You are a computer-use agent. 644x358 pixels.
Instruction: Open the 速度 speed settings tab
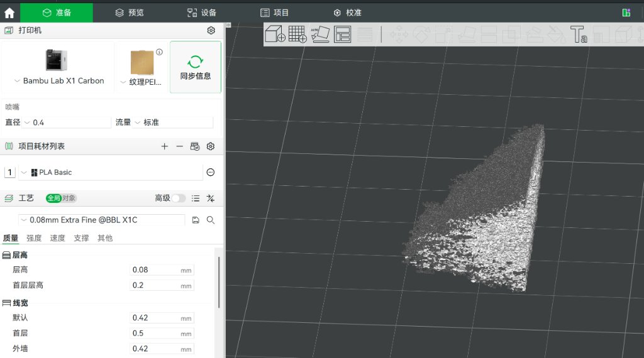(57, 238)
